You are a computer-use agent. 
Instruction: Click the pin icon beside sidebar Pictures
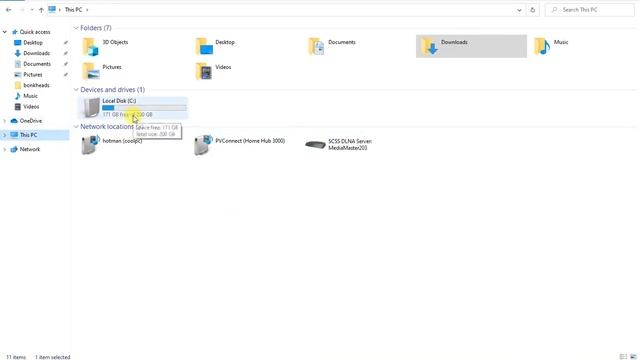[66, 75]
